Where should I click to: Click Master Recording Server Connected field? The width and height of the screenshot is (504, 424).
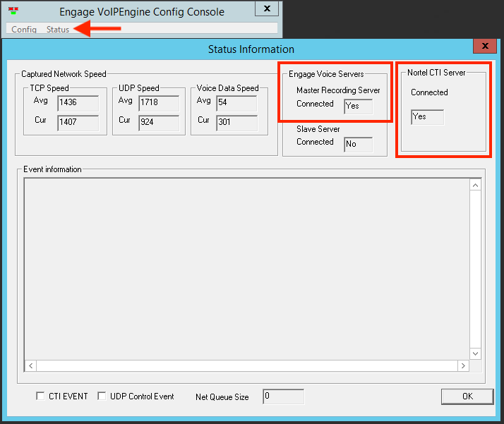coord(359,107)
